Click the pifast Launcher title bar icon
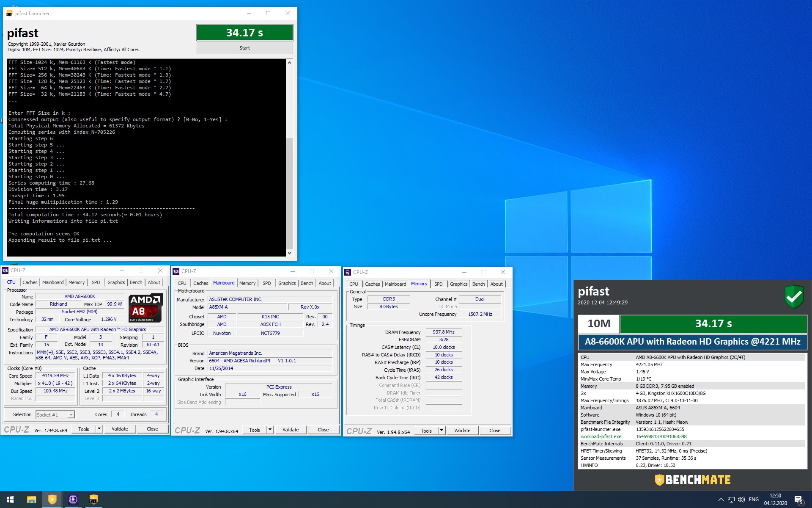 pyautogui.click(x=9, y=14)
